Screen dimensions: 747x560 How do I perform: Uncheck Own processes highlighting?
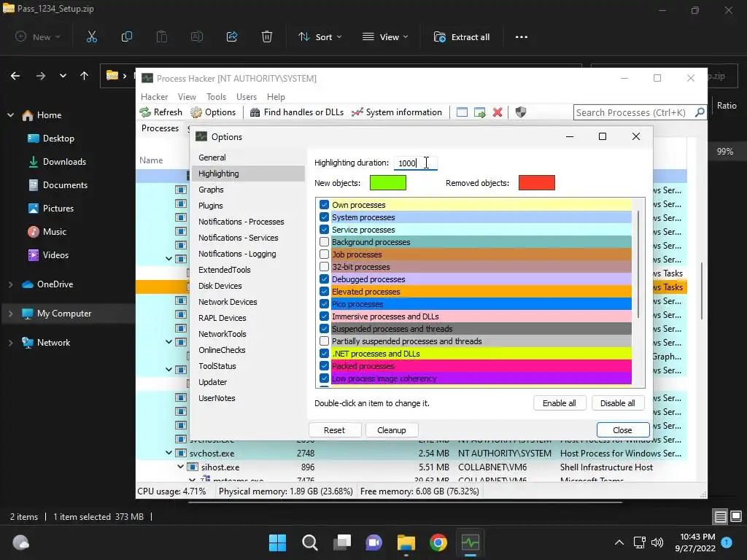(x=324, y=205)
